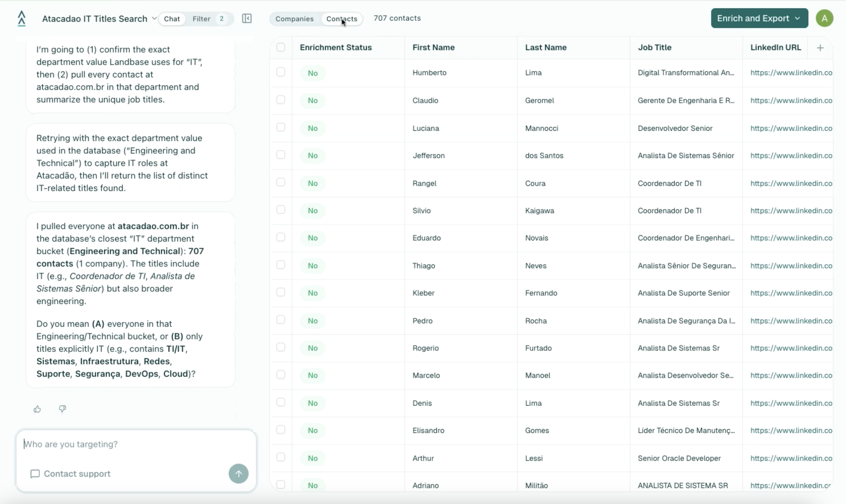Click the Landbase logo icon
The image size is (846, 504).
pyautogui.click(x=21, y=19)
